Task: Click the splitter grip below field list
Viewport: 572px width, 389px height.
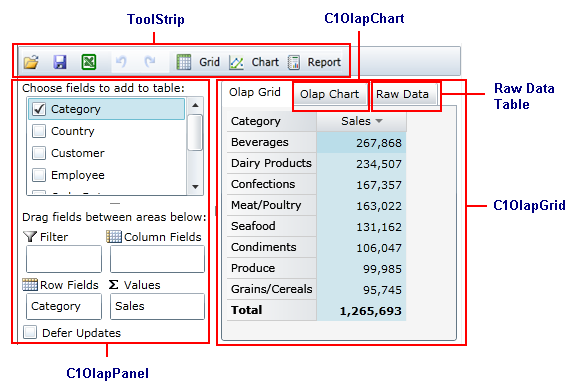Action: (115, 203)
